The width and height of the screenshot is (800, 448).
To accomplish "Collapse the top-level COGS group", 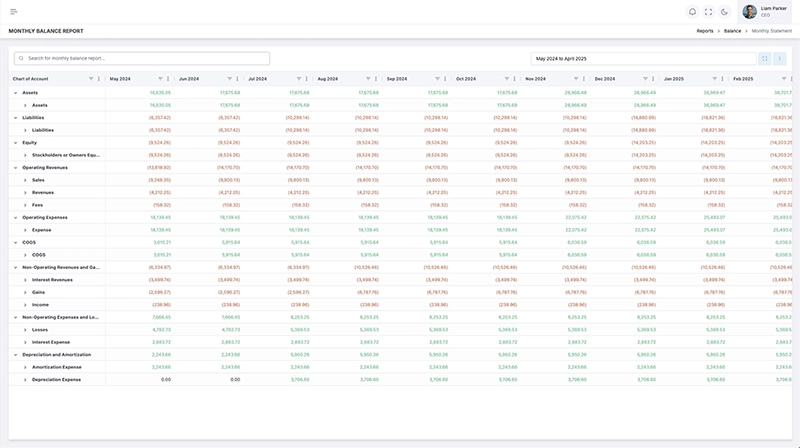I will (x=15, y=243).
